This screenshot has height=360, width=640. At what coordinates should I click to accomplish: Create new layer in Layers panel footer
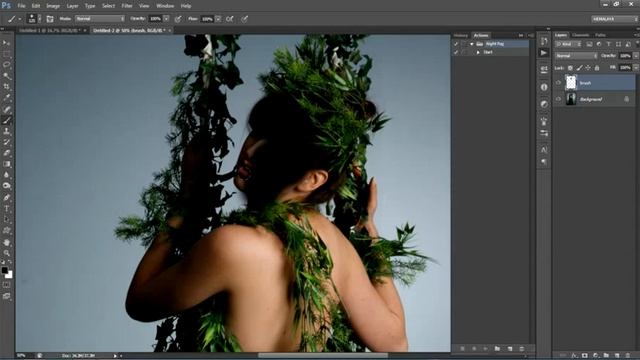[x=617, y=356]
